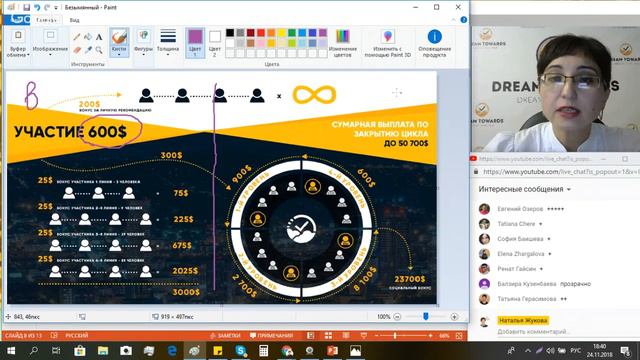Click Добавить комментарий chat input field
This screenshot has width=640, height=360.
pos(532,332)
